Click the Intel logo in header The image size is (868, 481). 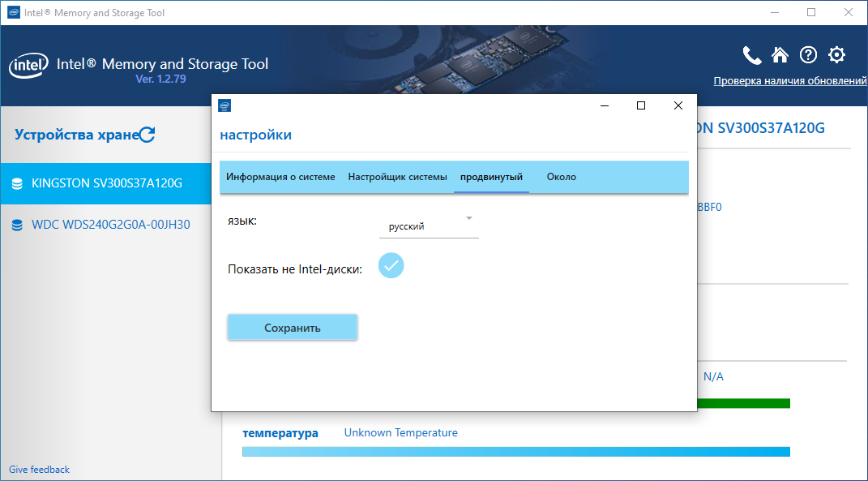(x=28, y=67)
